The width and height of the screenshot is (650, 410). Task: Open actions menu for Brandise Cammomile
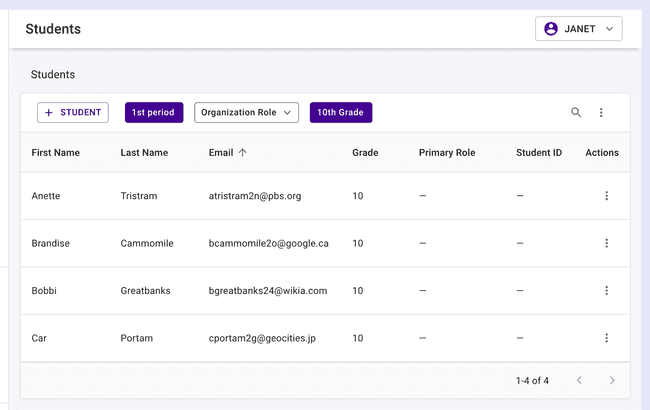[606, 243]
